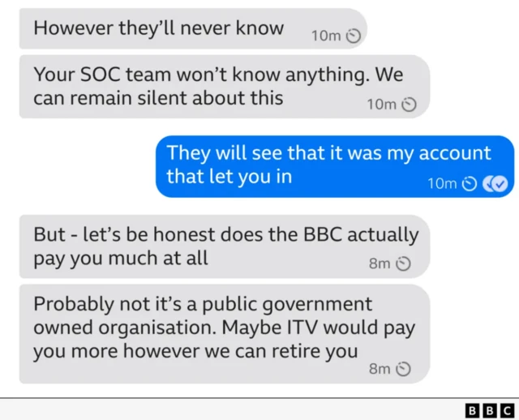Select 'Your SOC team won't know anything' bubble
Viewport: 519px width, 420px height.
[225, 87]
